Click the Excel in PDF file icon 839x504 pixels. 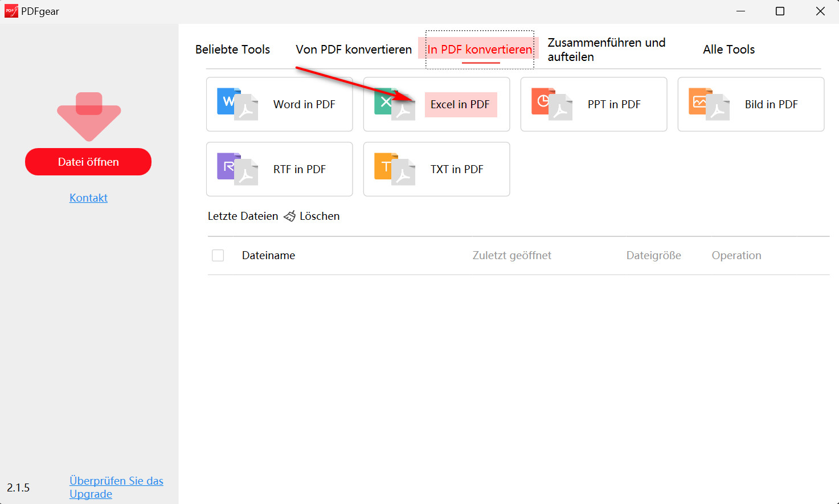(395, 104)
